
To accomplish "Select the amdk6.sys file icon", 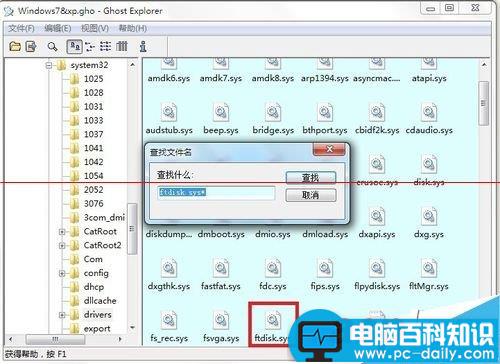I will [169, 62].
